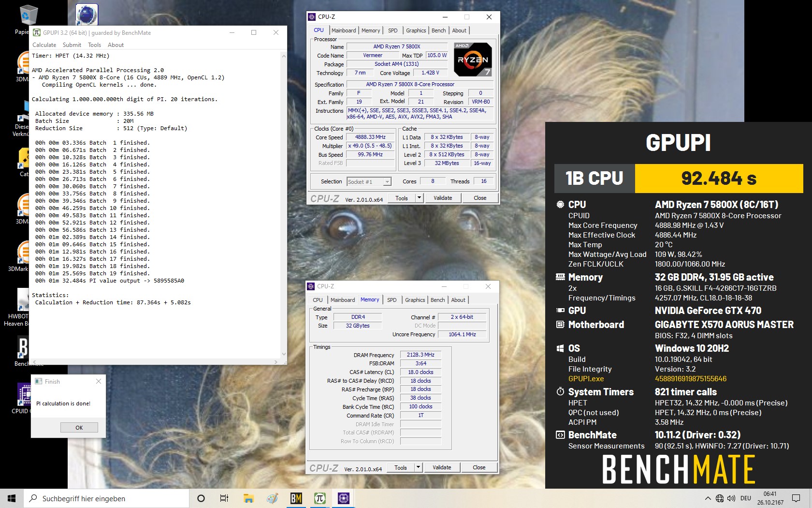Open Task View on taskbar
This screenshot has height=508, width=812.
[x=224, y=498]
